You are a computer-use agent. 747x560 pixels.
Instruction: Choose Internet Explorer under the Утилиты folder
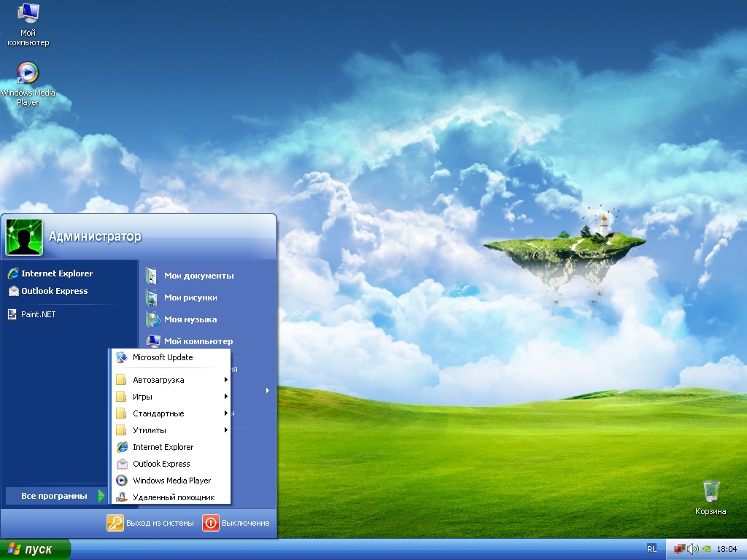click(x=171, y=447)
